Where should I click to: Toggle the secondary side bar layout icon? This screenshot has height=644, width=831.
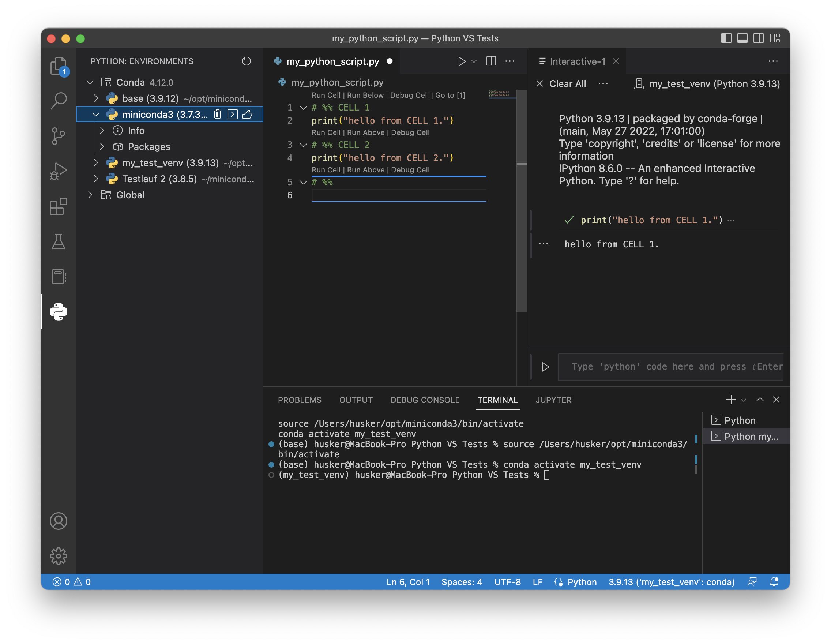758,38
